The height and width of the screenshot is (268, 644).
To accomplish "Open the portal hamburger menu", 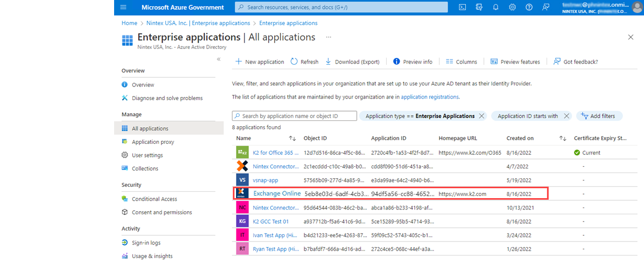I will 123,7.
